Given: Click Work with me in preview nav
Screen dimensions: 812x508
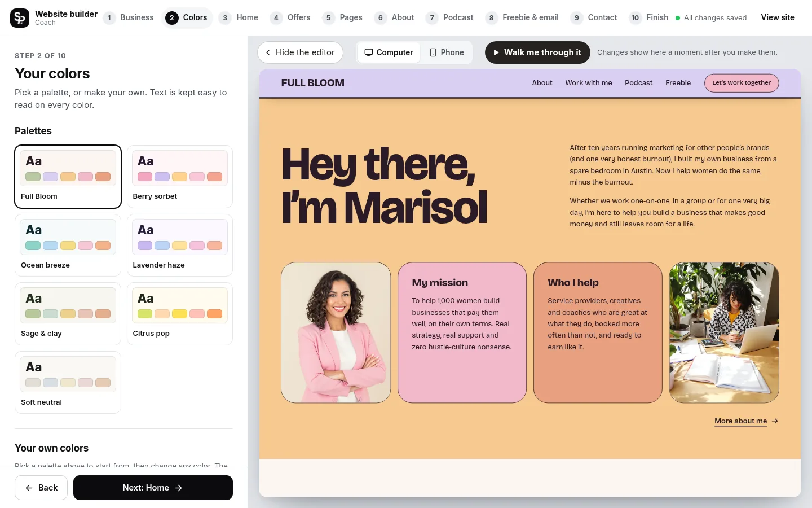Looking at the screenshot, I should [589, 83].
